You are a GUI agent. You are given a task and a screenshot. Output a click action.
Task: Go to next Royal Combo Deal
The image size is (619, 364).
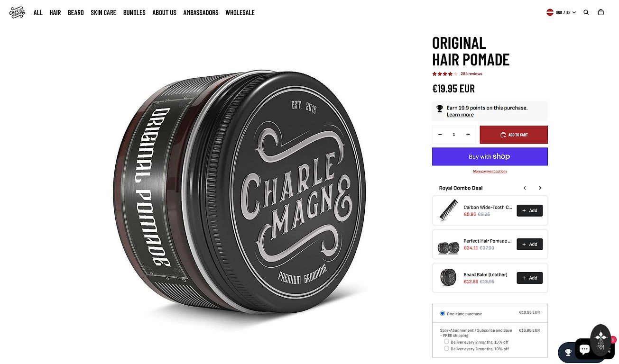point(540,188)
